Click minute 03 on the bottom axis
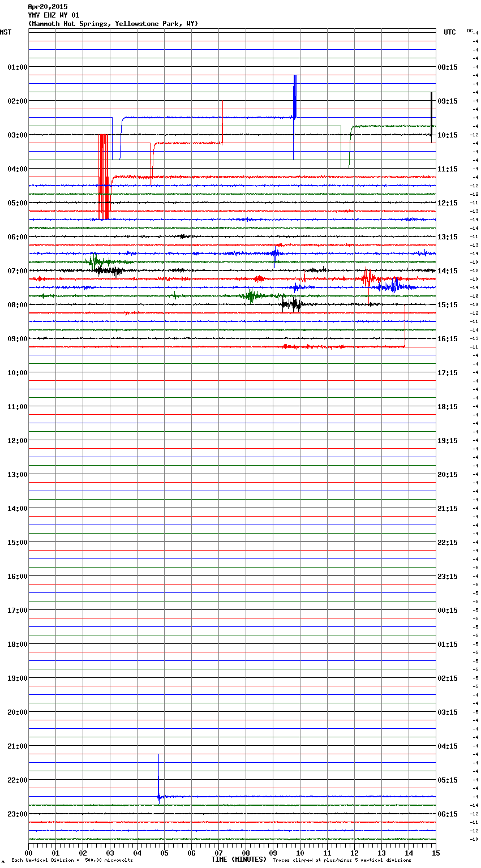The height and width of the screenshot is (868, 481). (x=110, y=853)
